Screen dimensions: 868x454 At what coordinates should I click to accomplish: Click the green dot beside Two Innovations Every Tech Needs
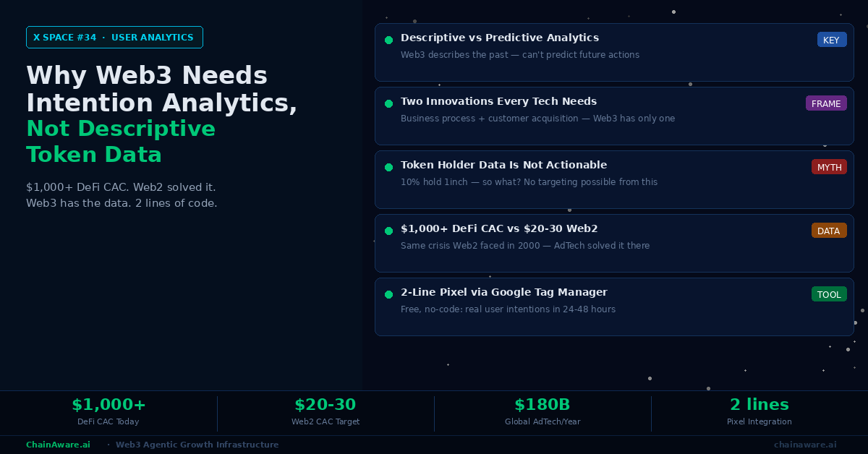[388, 104]
